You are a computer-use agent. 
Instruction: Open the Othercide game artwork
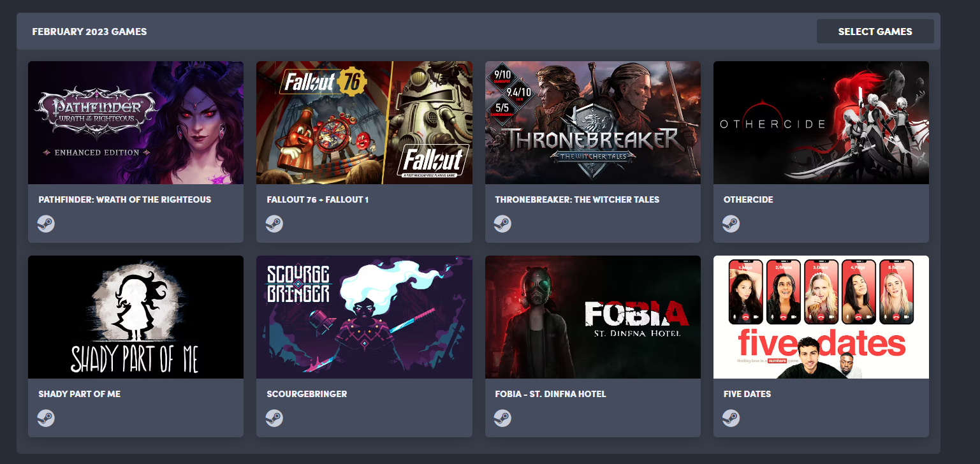coord(821,122)
